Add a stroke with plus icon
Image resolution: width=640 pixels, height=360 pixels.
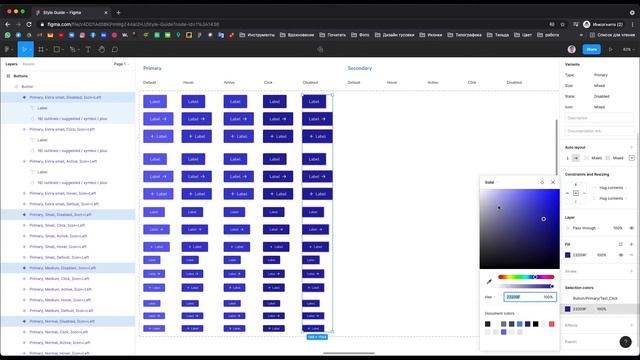pyautogui.click(x=631, y=271)
